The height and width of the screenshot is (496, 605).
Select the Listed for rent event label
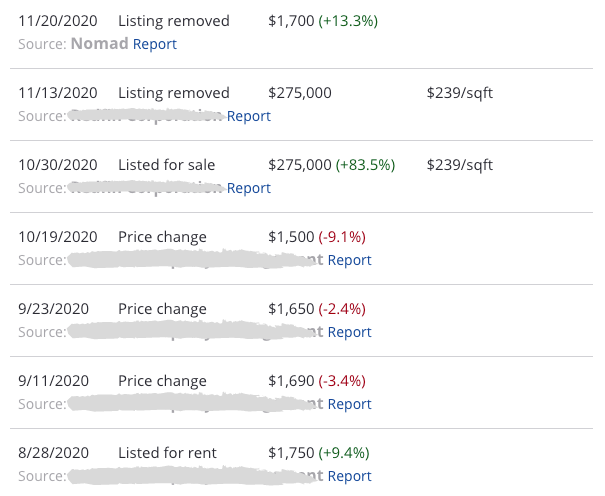coord(167,453)
